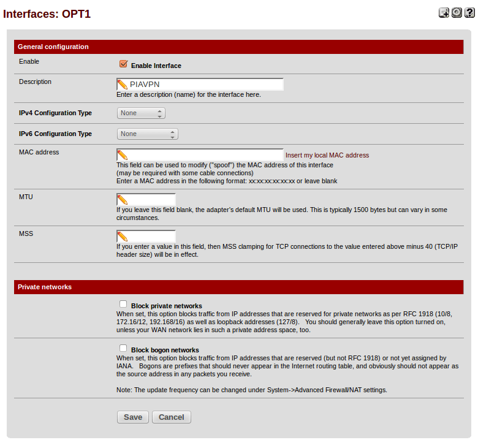Click the Private networks section header

[x=239, y=287]
